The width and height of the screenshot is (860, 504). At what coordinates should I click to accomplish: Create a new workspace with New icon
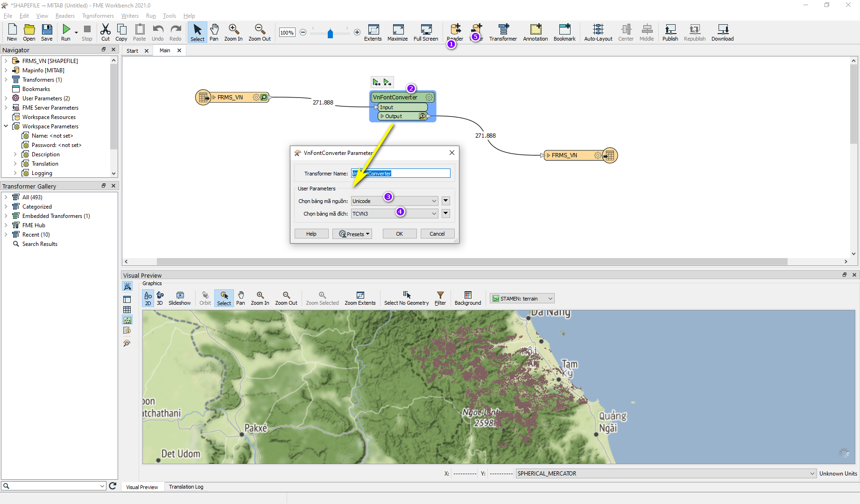12,32
